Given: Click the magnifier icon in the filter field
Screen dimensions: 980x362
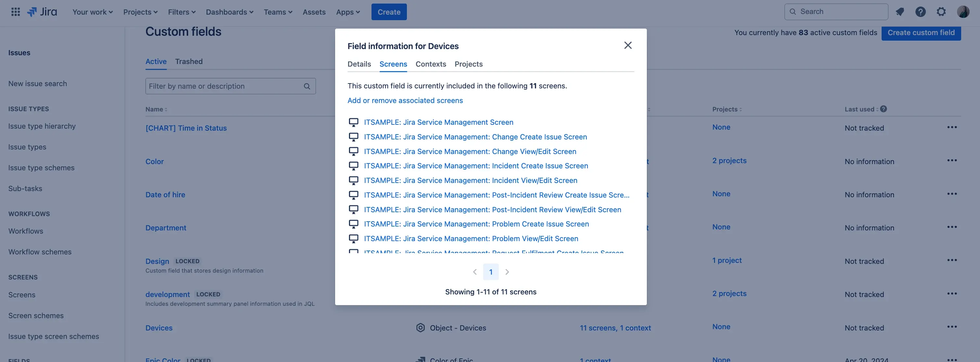Looking at the screenshot, I should coord(307,86).
